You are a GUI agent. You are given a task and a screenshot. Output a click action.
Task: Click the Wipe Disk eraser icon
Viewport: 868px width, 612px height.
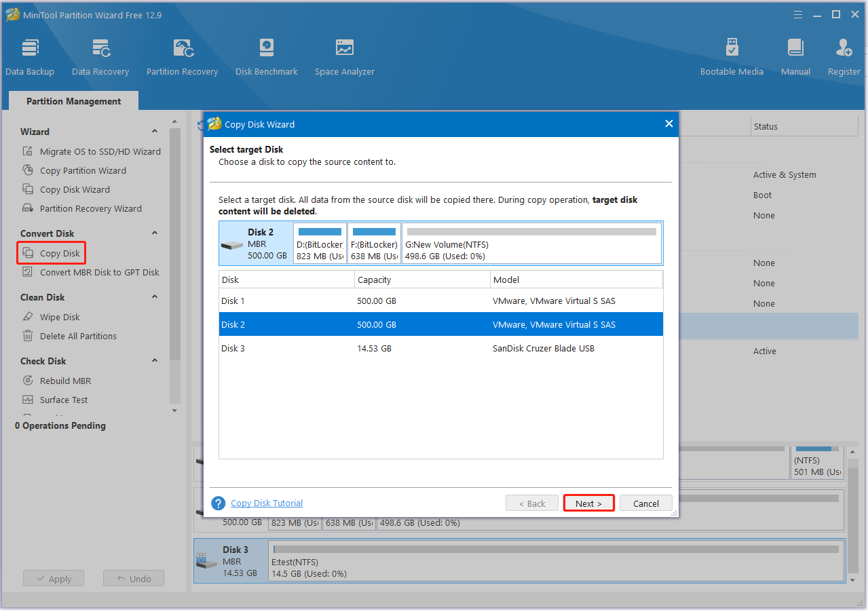28,317
